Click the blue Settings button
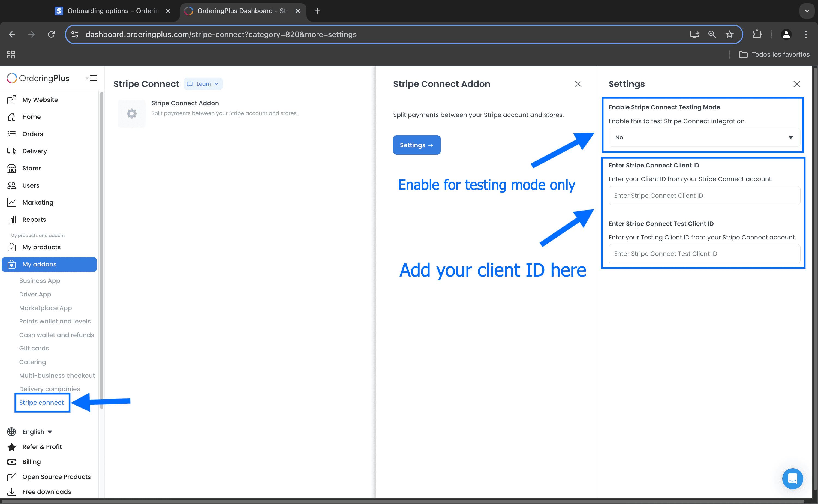This screenshot has width=818, height=504. (416, 145)
